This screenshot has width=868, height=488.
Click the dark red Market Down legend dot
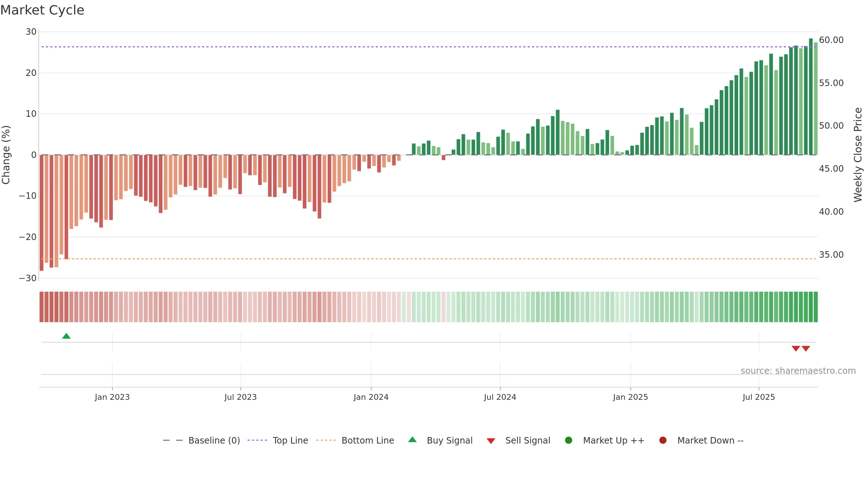pyautogui.click(x=663, y=440)
